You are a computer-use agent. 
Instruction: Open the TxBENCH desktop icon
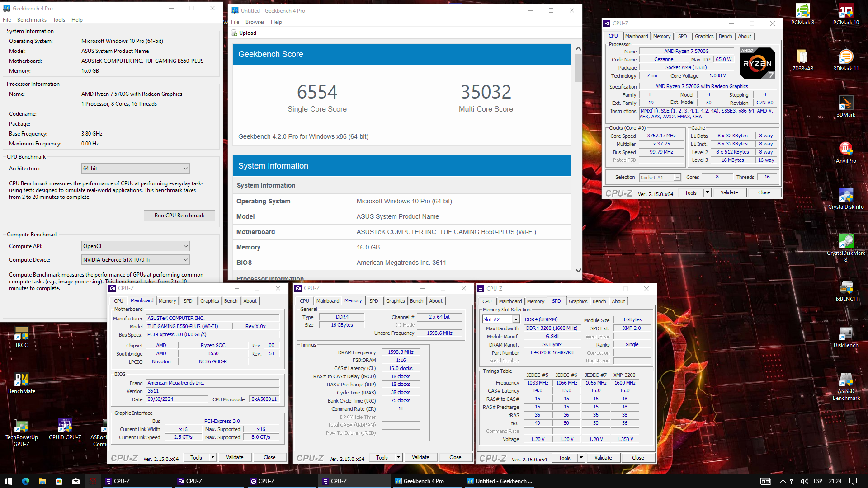[x=846, y=291]
